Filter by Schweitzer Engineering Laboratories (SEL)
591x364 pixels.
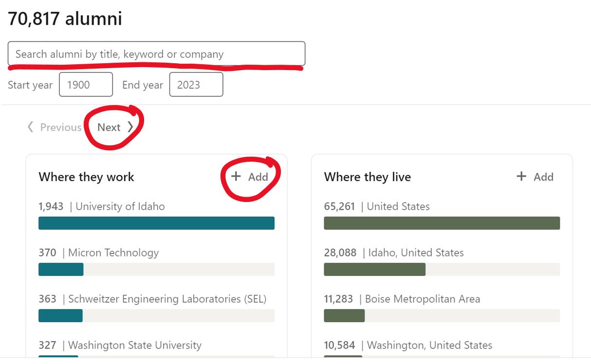tap(167, 299)
